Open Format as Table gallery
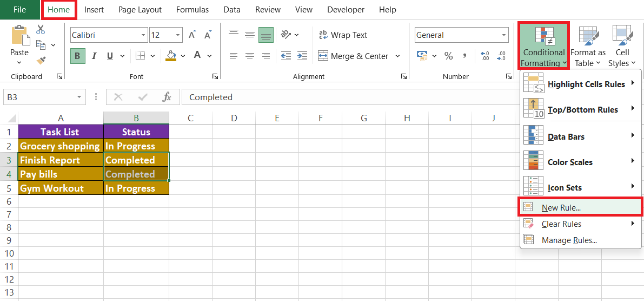644x301 pixels. 588,45
